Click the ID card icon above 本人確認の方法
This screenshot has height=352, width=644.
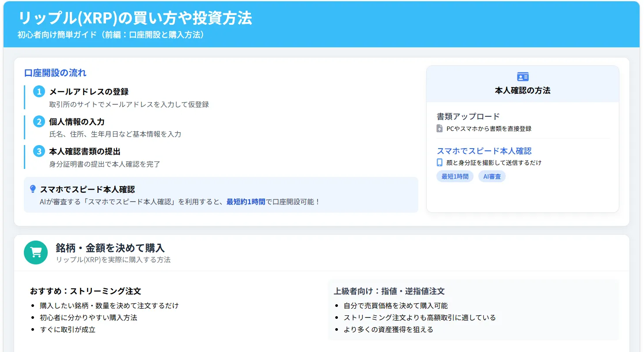(x=523, y=77)
